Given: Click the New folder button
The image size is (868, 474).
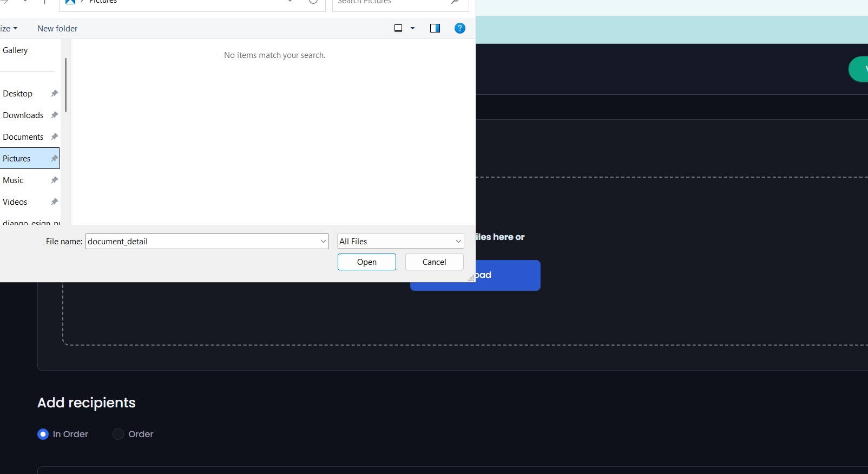Looking at the screenshot, I should [57, 29].
